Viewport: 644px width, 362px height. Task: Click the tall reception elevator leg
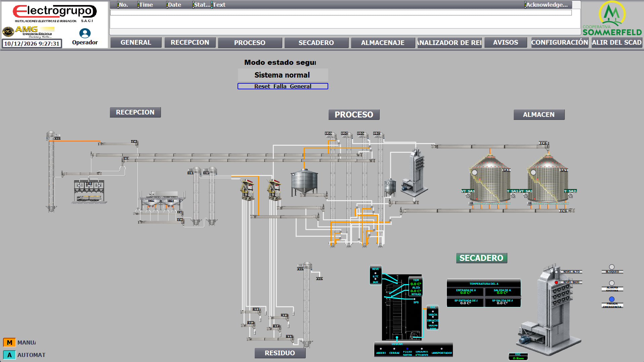51,171
